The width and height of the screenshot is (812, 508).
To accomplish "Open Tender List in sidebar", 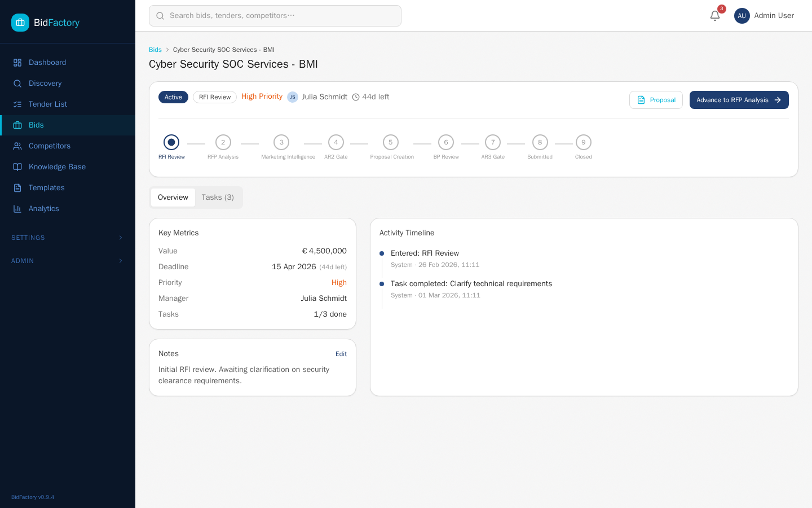I will click(x=68, y=104).
